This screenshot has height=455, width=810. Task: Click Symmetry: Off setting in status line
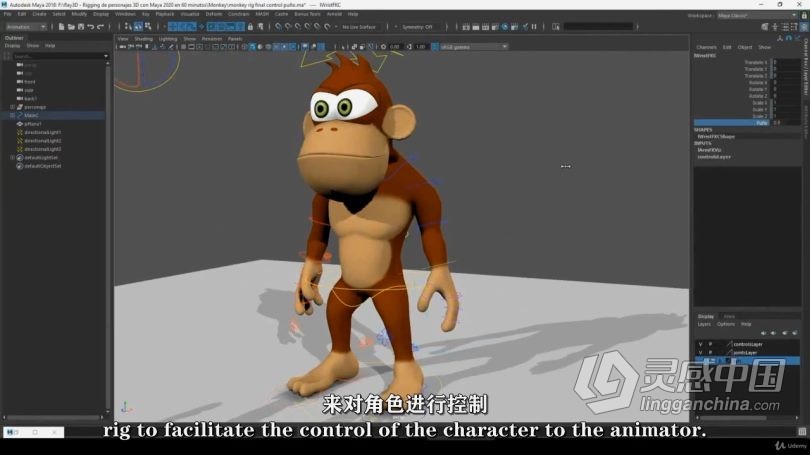[x=416, y=27]
